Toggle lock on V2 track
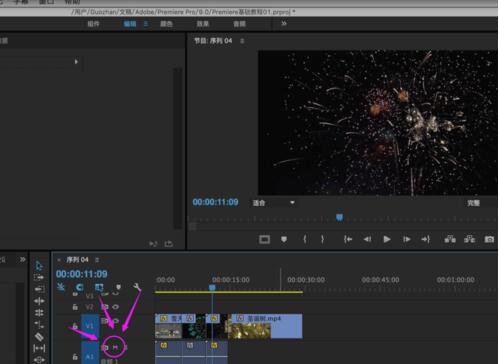 (x=75, y=307)
